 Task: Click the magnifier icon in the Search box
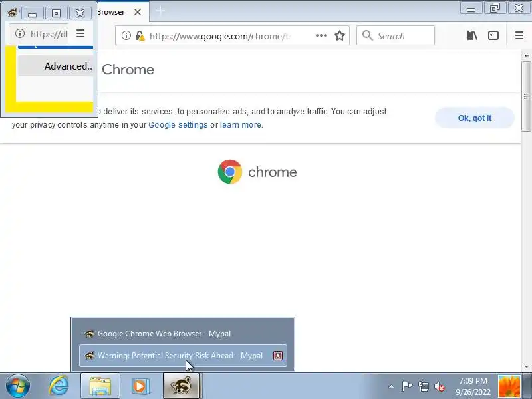click(x=367, y=35)
